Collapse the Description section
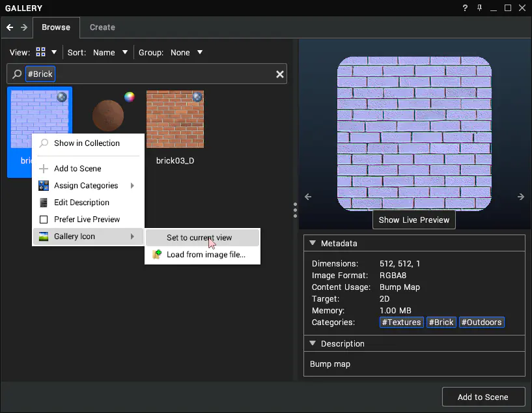The height and width of the screenshot is (413, 532). coord(313,343)
